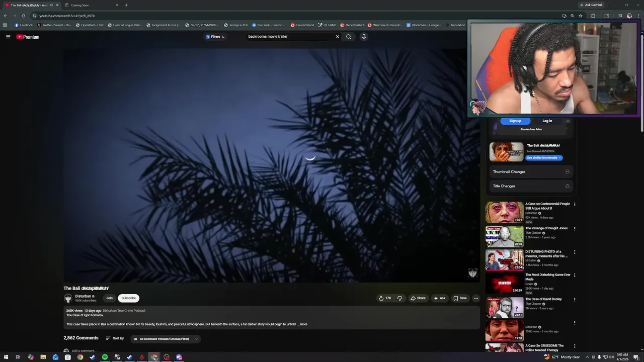Go back in browser history

(6, 16)
